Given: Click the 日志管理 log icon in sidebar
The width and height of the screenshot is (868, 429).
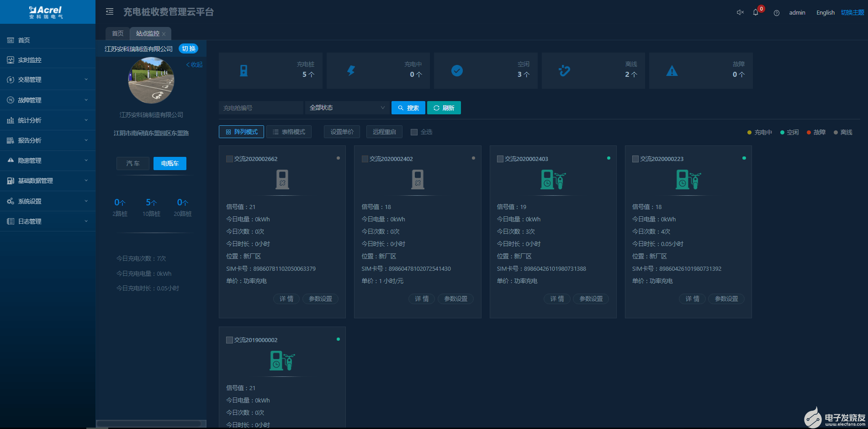Looking at the screenshot, I should tap(11, 221).
